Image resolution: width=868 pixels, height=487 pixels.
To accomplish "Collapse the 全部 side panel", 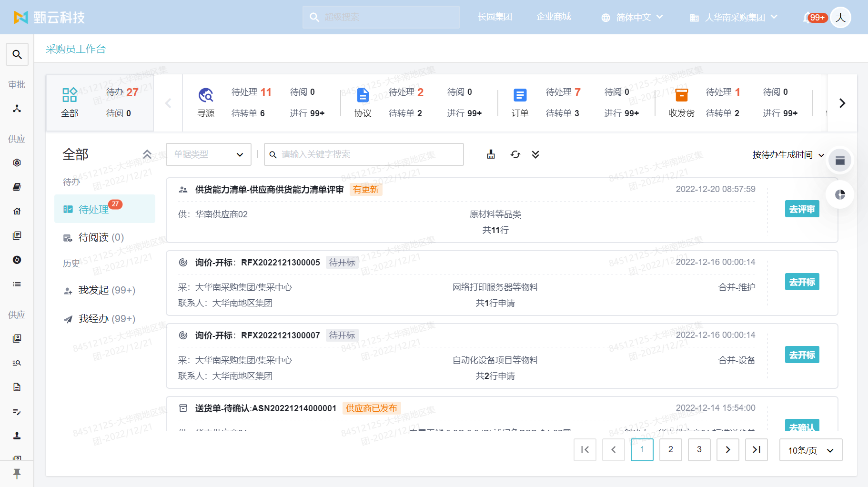I will tap(147, 154).
